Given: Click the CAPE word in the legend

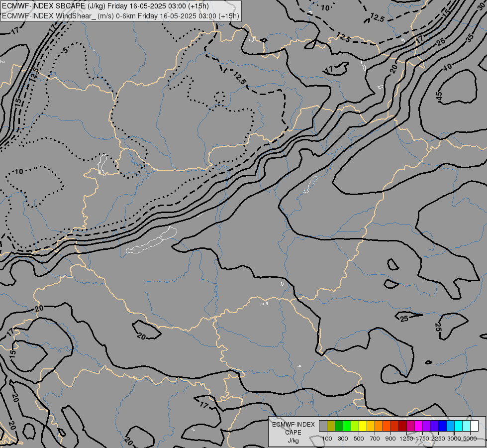Looking at the screenshot, I should pyautogui.click(x=293, y=433).
